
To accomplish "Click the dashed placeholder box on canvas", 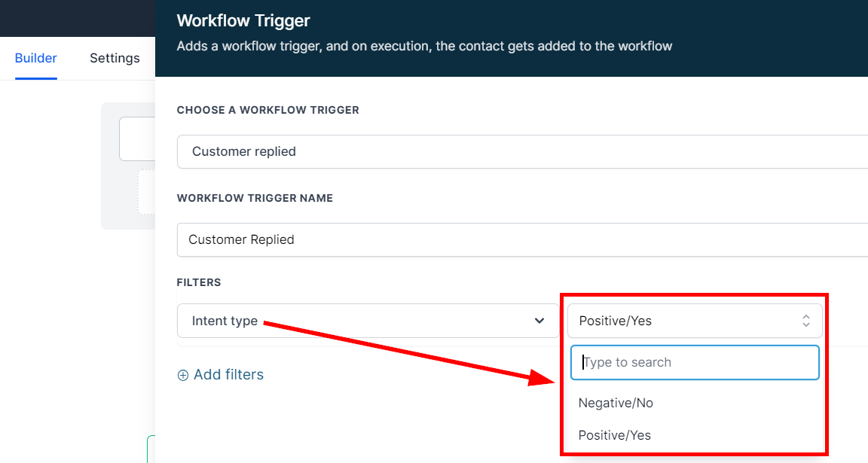I will click(146, 192).
